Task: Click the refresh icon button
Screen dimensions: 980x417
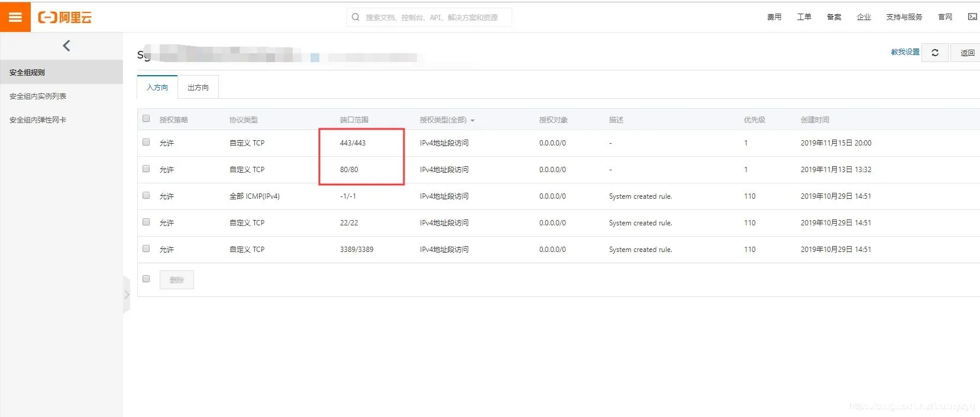Action: pyautogui.click(x=935, y=53)
